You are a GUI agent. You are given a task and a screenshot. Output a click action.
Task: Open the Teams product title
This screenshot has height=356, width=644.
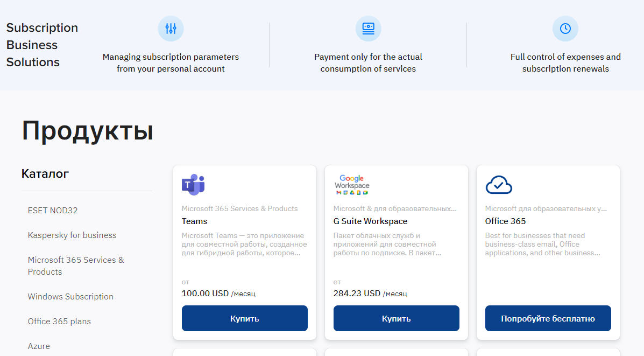pos(194,221)
